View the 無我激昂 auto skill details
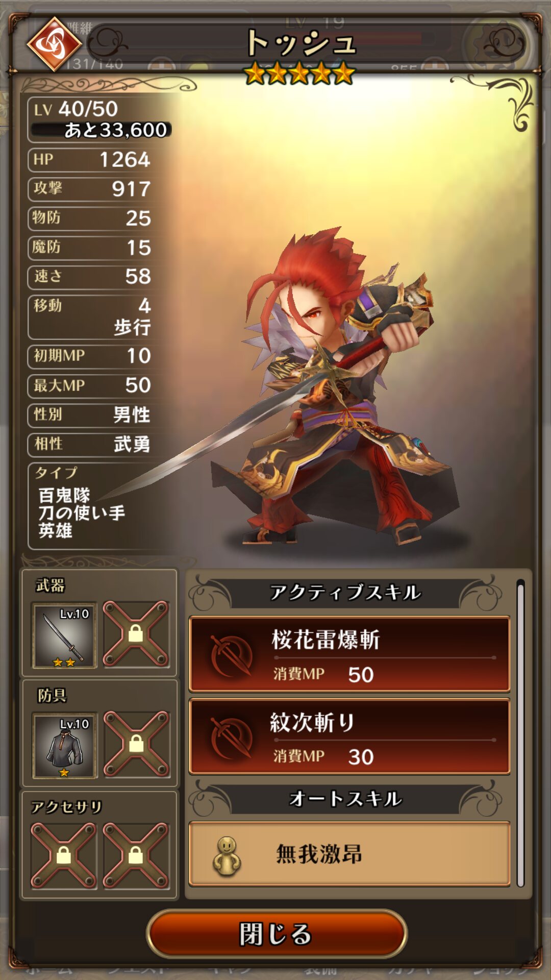The height and width of the screenshot is (980, 551). (x=349, y=854)
